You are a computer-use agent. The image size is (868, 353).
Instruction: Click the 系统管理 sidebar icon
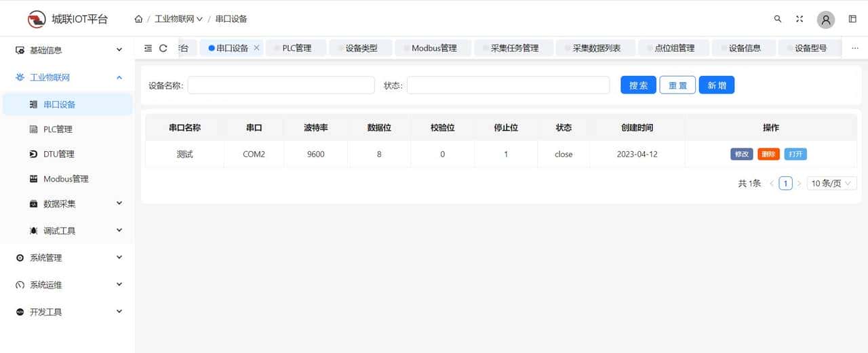click(x=20, y=258)
